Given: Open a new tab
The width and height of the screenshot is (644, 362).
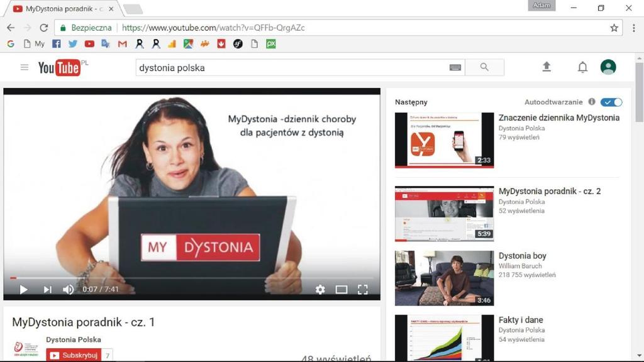Looking at the screenshot, I should coord(133,9).
